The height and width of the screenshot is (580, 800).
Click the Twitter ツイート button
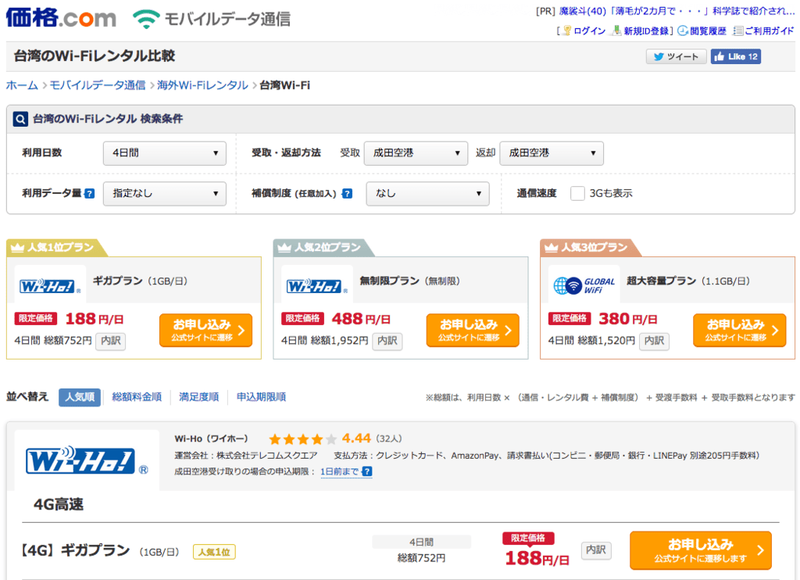(x=676, y=56)
